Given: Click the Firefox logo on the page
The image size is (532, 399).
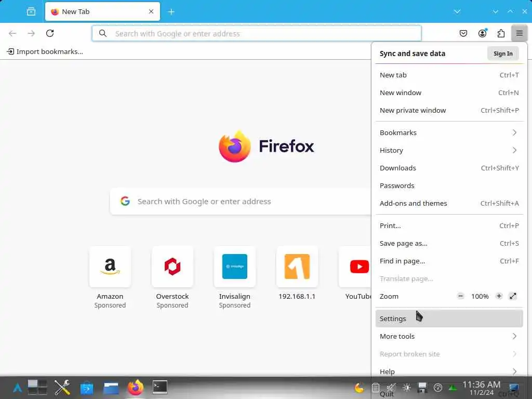Looking at the screenshot, I should (267, 146).
